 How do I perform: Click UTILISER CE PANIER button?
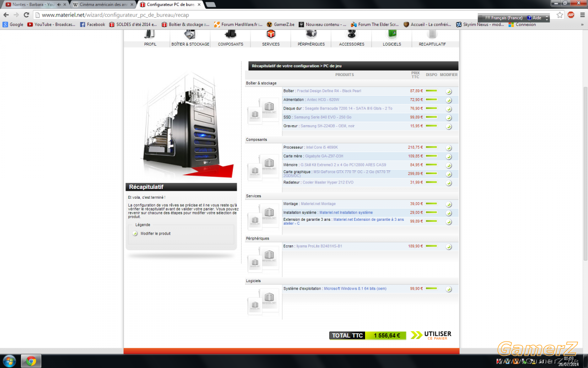click(431, 336)
